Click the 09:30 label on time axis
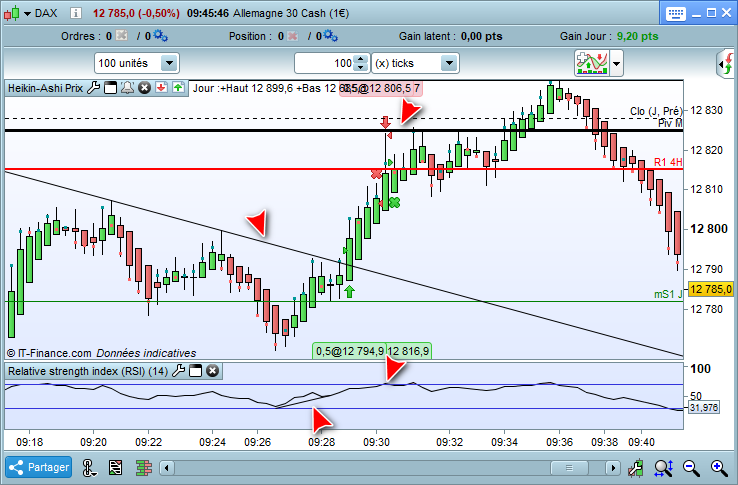 coord(376,442)
